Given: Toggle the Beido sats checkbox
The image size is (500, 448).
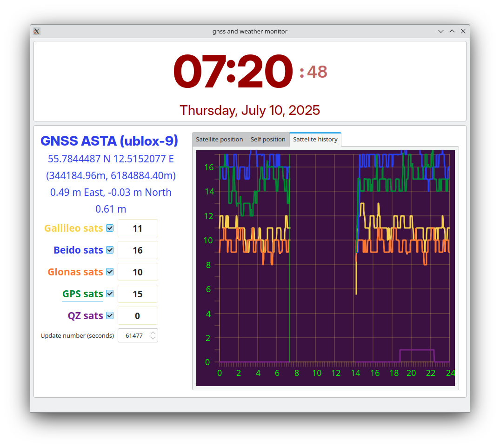Looking at the screenshot, I should [x=110, y=250].
